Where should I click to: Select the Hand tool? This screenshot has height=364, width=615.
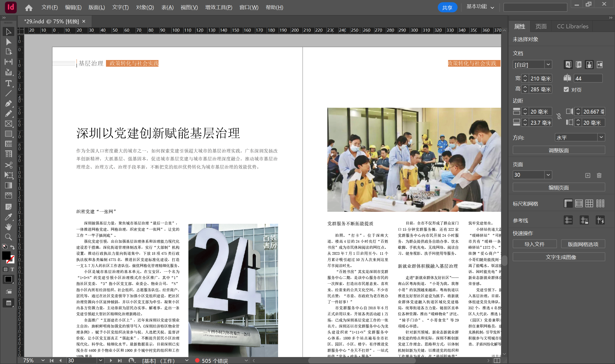tap(9, 227)
